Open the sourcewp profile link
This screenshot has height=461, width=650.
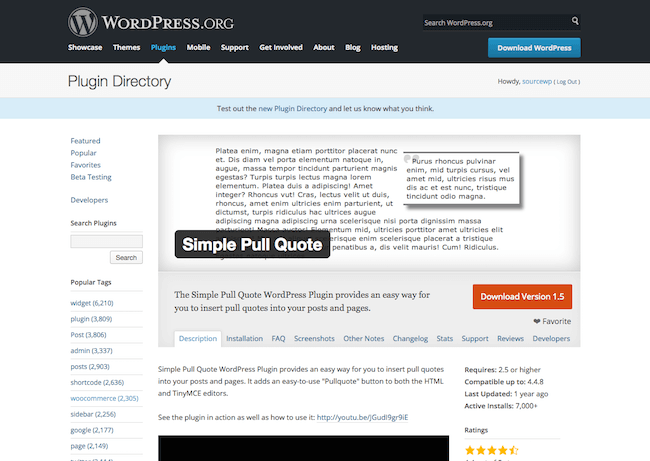pos(537,82)
